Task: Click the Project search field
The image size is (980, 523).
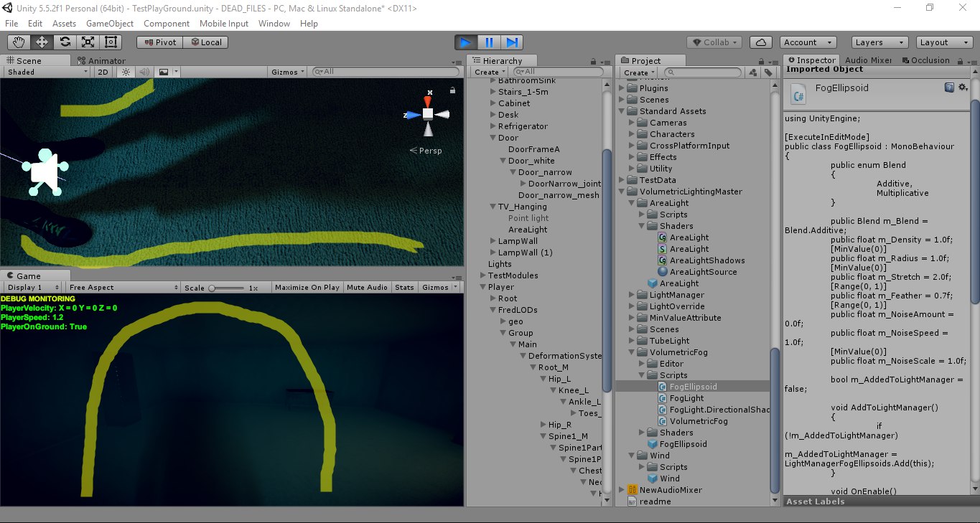Action: click(703, 72)
